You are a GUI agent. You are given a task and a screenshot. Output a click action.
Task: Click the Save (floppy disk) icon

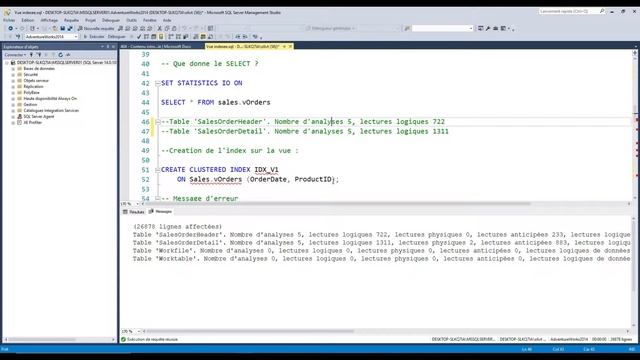(62, 29)
